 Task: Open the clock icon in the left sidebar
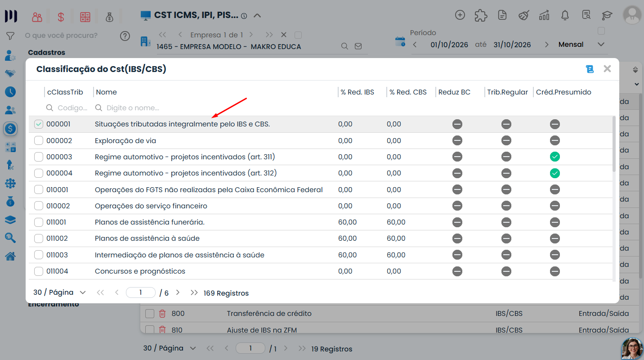click(x=10, y=92)
